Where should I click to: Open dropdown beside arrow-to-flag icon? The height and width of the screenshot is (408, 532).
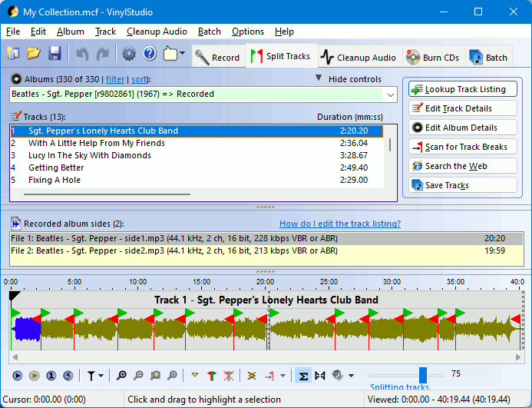(283, 376)
